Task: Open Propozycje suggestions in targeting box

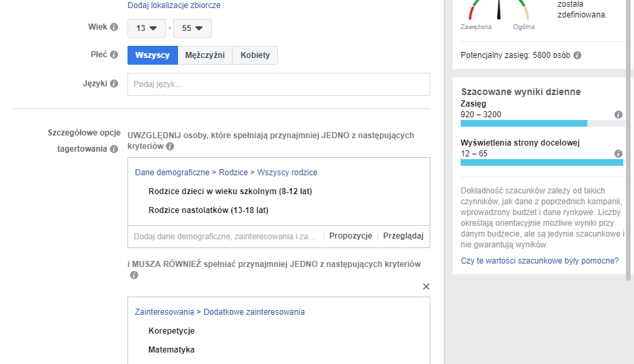Action: coord(351,236)
